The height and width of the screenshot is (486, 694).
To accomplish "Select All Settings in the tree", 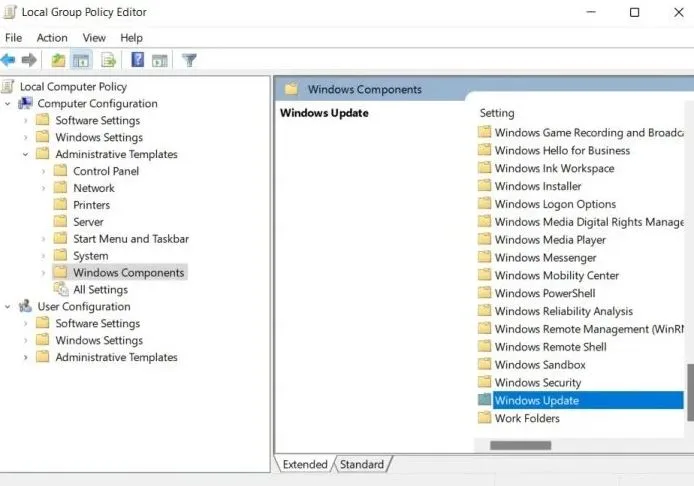I will [x=100, y=289].
